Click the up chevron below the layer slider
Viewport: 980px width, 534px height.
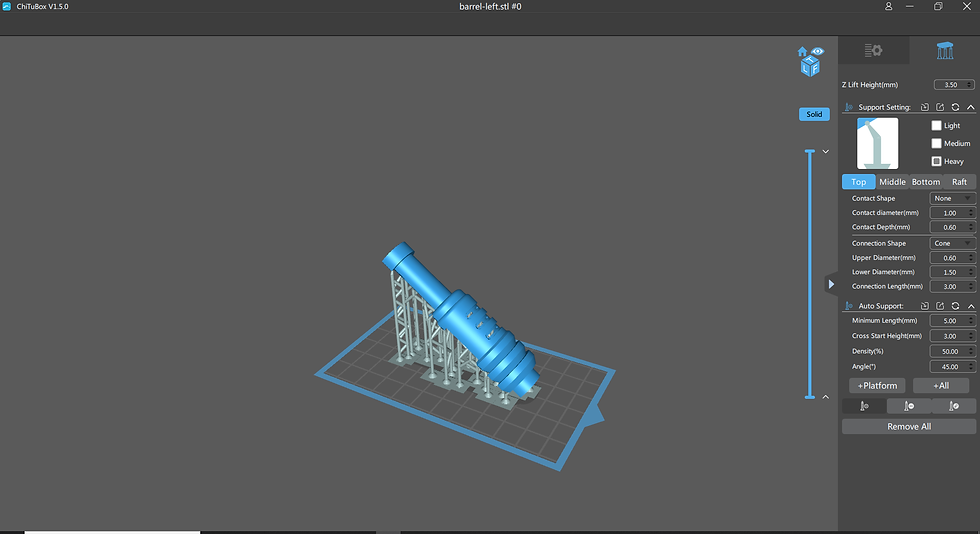[826, 397]
